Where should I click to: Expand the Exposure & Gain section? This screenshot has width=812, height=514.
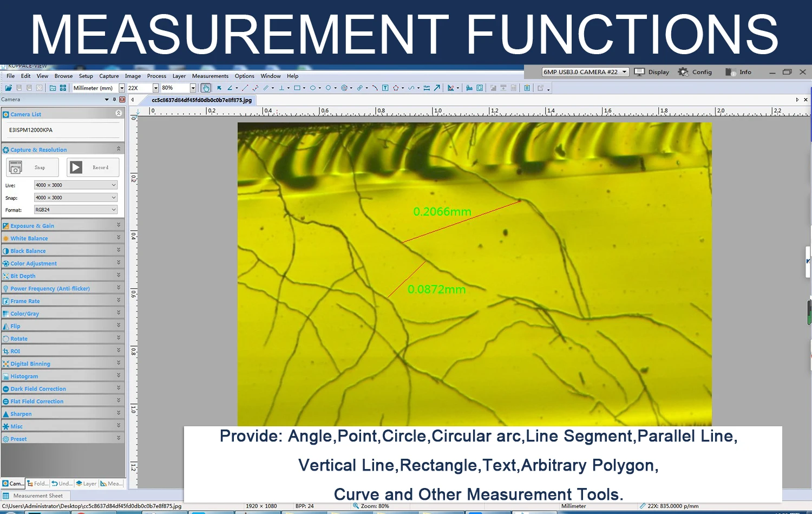pyautogui.click(x=63, y=225)
